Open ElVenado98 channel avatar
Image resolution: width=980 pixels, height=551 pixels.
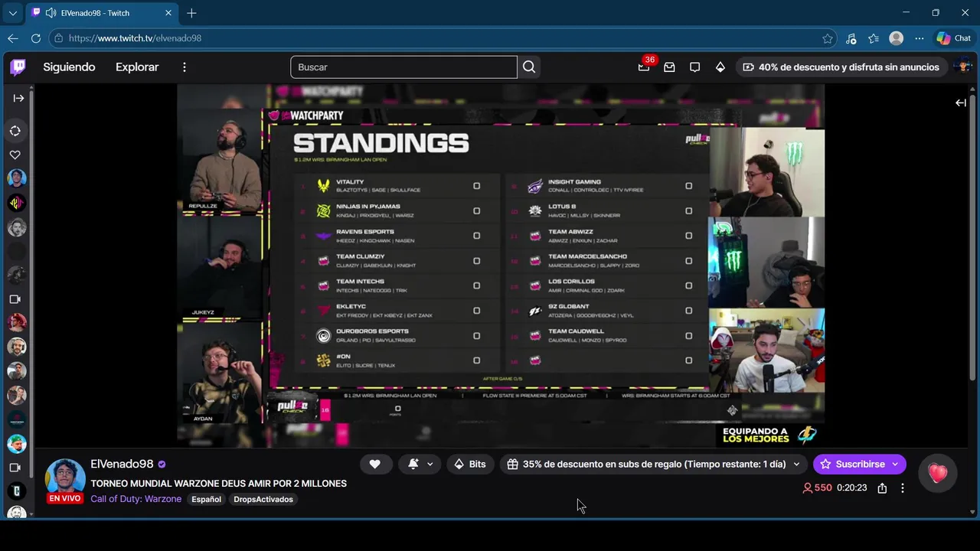(x=65, y=476)
